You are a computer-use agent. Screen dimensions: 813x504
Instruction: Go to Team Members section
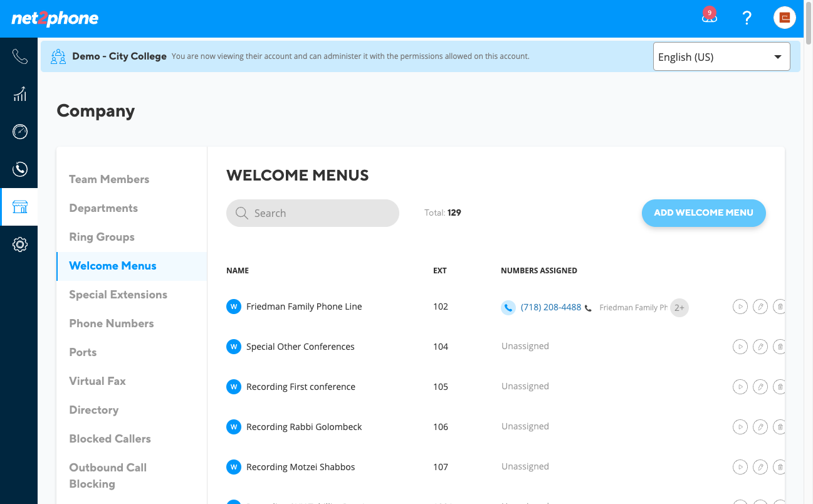[109, 179]
